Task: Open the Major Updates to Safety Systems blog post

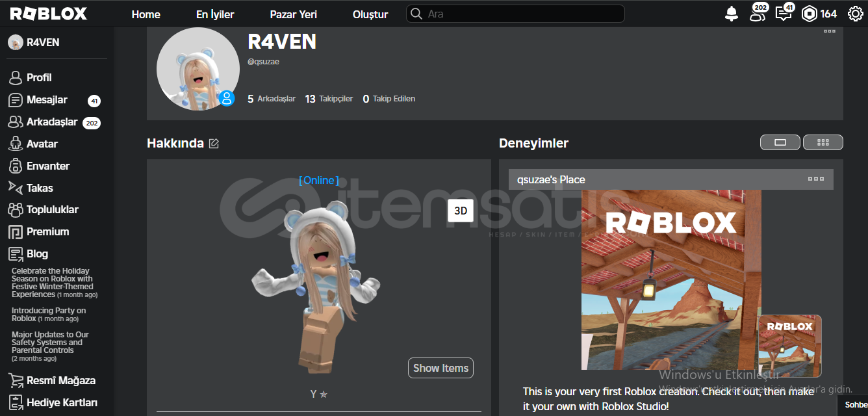Action: click(x=50, y=346)
